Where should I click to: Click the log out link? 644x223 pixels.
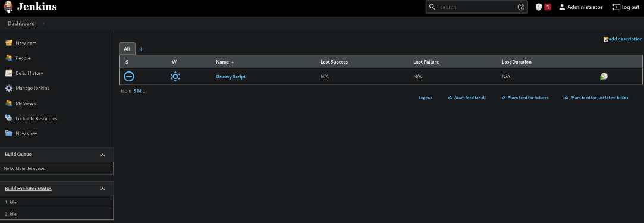pyautogui.click(x=626, y=7)
